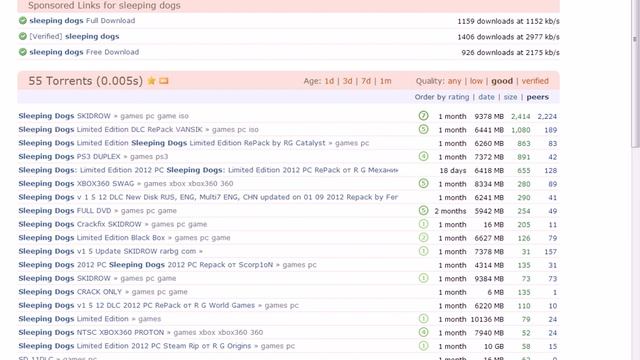
Task: Click rating badge on the PS3 DUPLEX row
Action: 424,156
